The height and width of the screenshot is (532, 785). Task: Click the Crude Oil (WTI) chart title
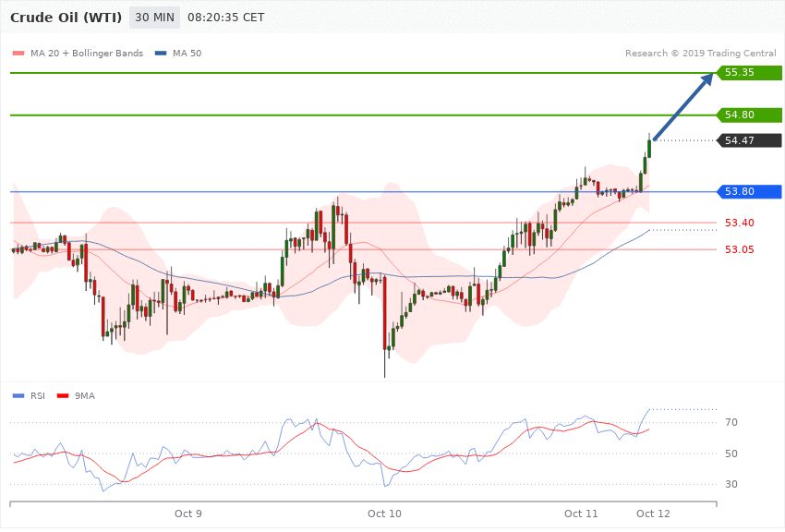(x=66, y=18)
